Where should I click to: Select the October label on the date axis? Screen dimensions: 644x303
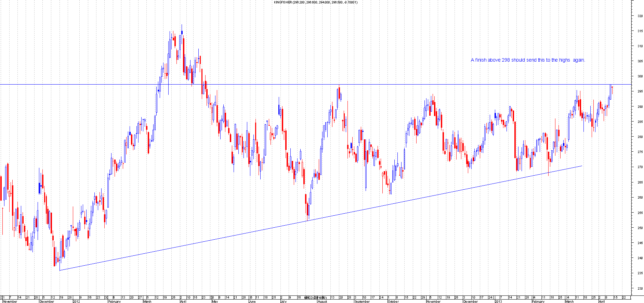393,302
